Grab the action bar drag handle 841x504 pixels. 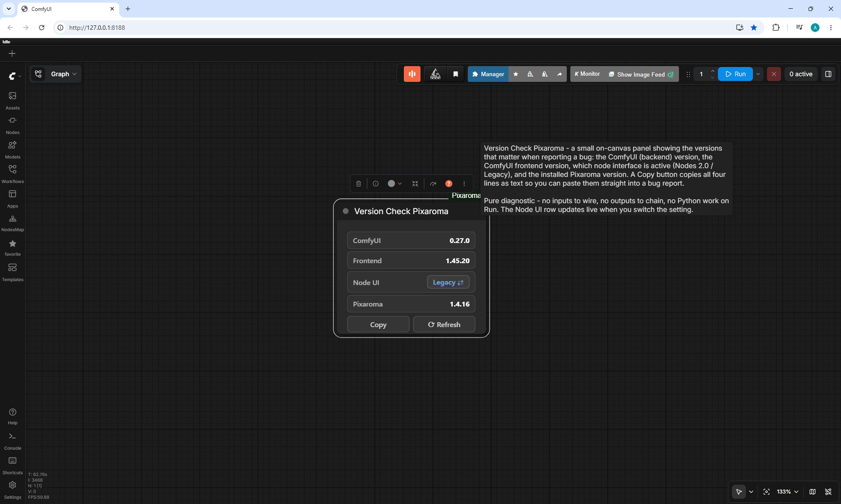click(x=688, y=74)
